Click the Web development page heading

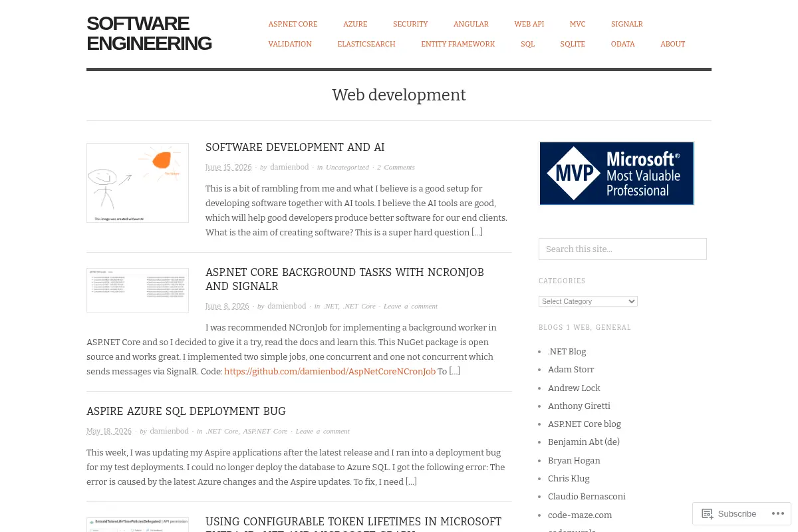pyautogui.click(x=399, y=95)
